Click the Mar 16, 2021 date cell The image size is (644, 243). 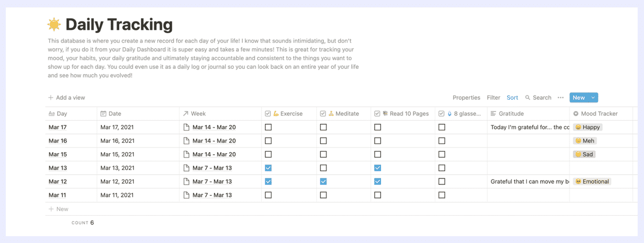[138, 141]
